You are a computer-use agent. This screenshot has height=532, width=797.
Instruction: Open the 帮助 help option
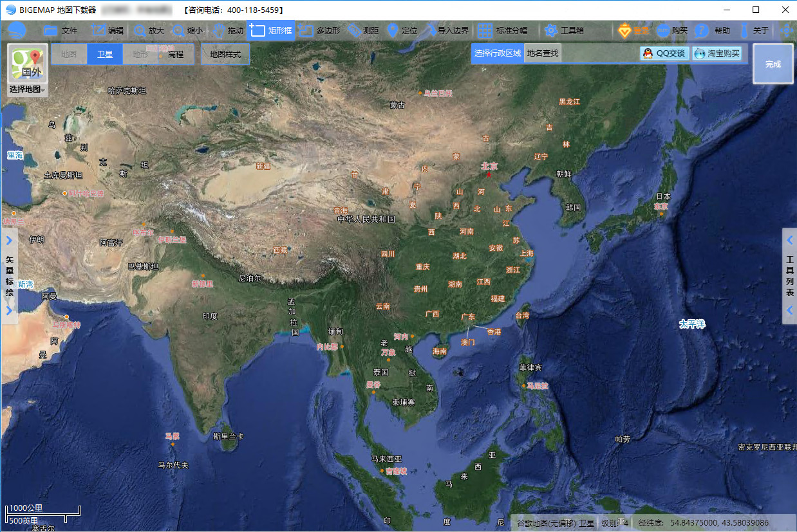click(713, 30)
